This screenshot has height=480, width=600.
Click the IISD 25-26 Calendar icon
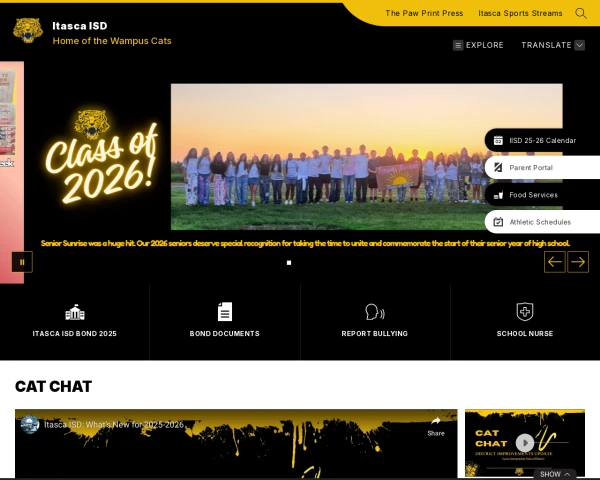[x=498, y=140]
